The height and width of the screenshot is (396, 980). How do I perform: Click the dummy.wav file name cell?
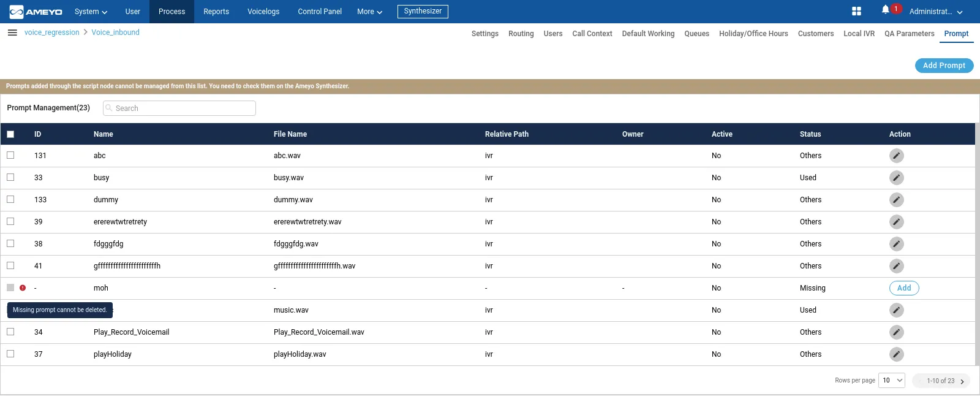point(293,200)
